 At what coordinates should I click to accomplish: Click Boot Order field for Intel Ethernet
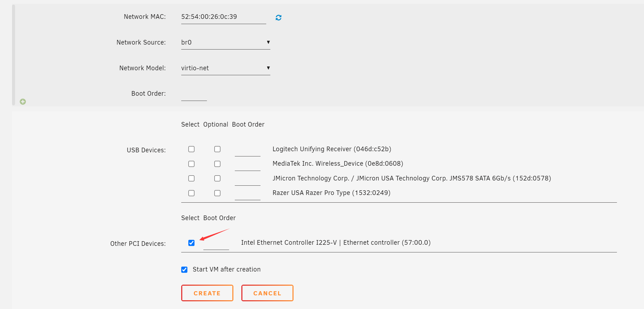coord(216,245)
